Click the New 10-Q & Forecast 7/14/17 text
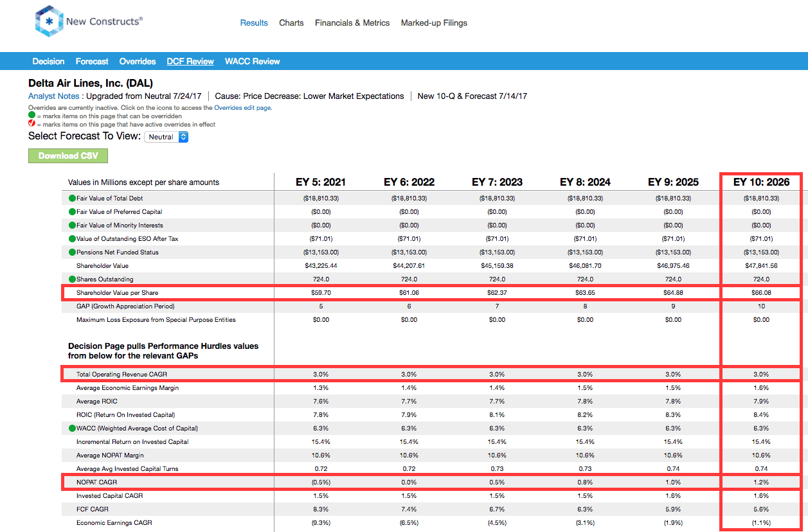 (x=472, y=96)
